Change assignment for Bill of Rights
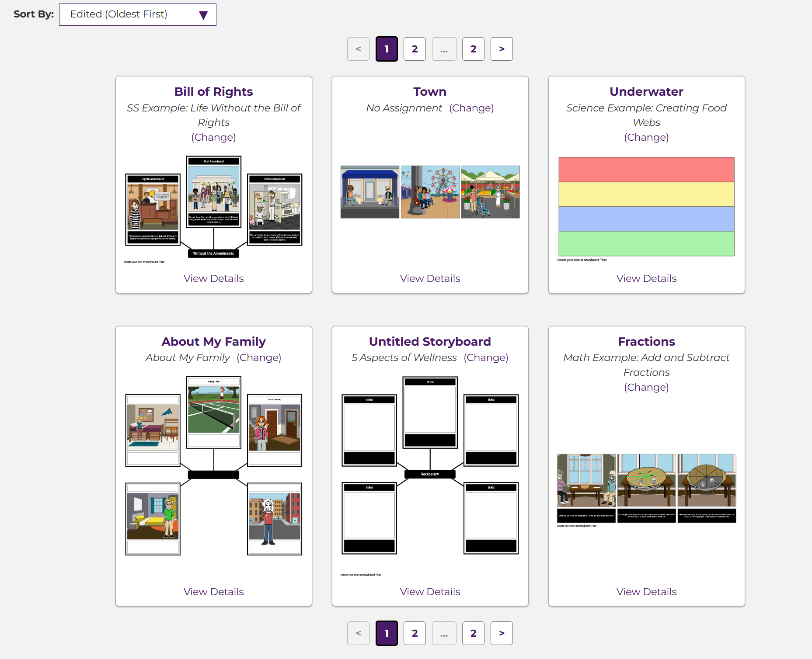This screenshot has height=659, width=812. click(213, 137)
